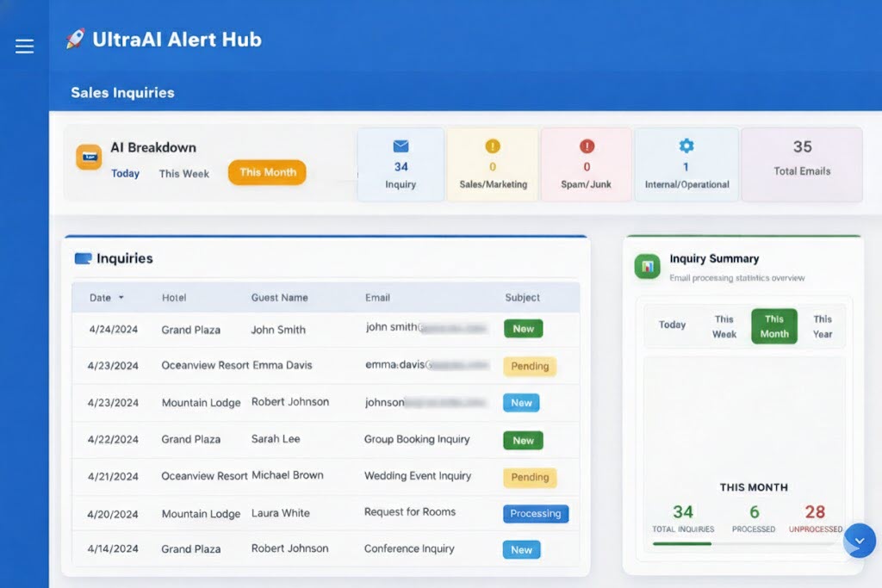Click Conference Inquiry text

point(409,548)
